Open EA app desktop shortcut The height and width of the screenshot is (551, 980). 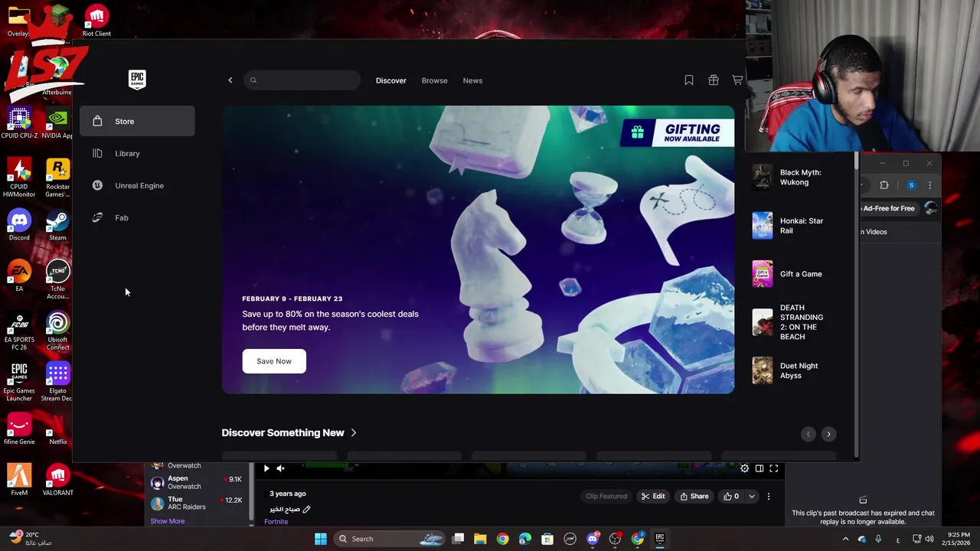click(19, 276)
